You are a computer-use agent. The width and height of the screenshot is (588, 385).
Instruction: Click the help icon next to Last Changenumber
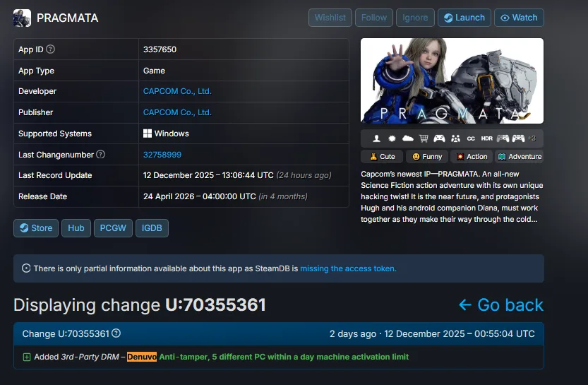point(100,154)
